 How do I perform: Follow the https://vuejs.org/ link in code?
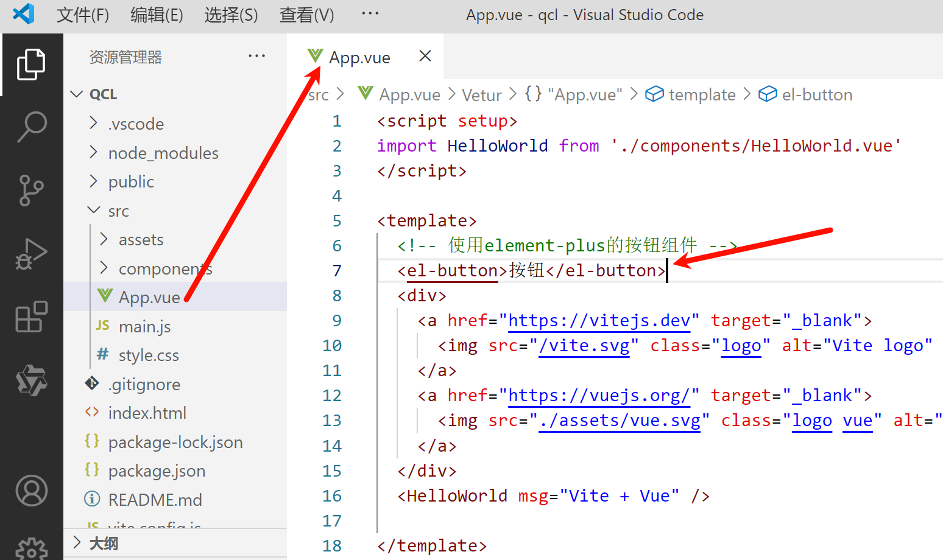pos(599,396)
